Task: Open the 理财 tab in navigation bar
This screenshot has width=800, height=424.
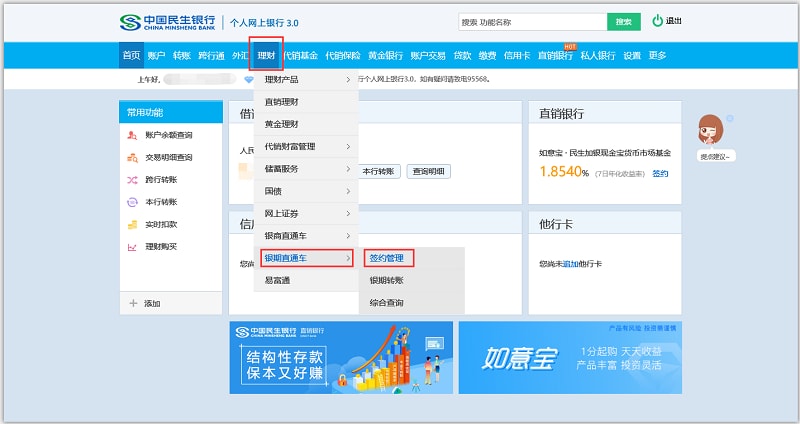Action: click(x=267, y=55)
